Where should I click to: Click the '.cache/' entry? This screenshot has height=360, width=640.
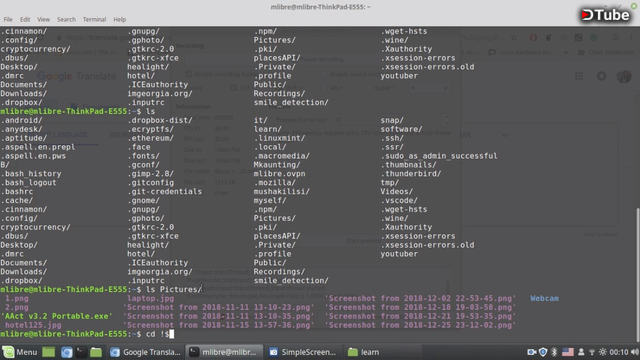point(17,200)
